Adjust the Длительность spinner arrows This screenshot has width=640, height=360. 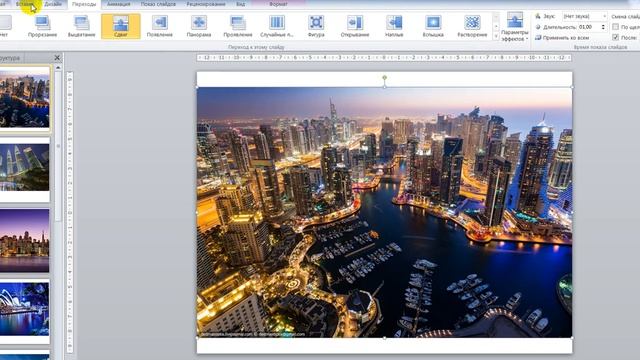click(603, 27)
